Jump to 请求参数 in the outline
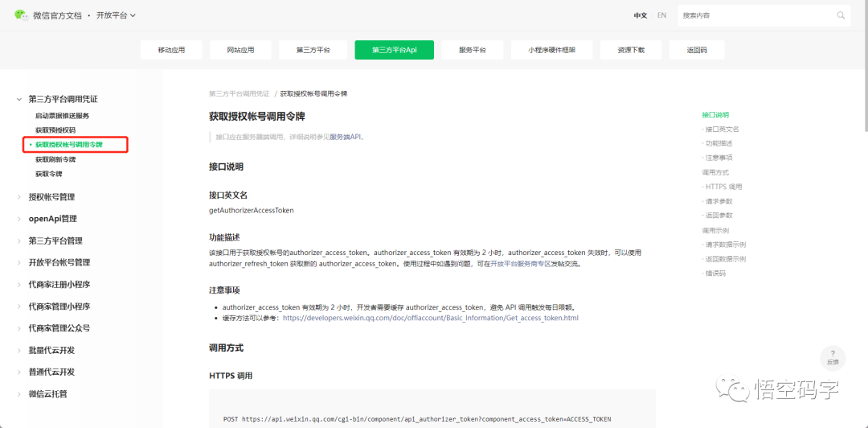This screenshot has height=428, width=868. coord(719,201)
